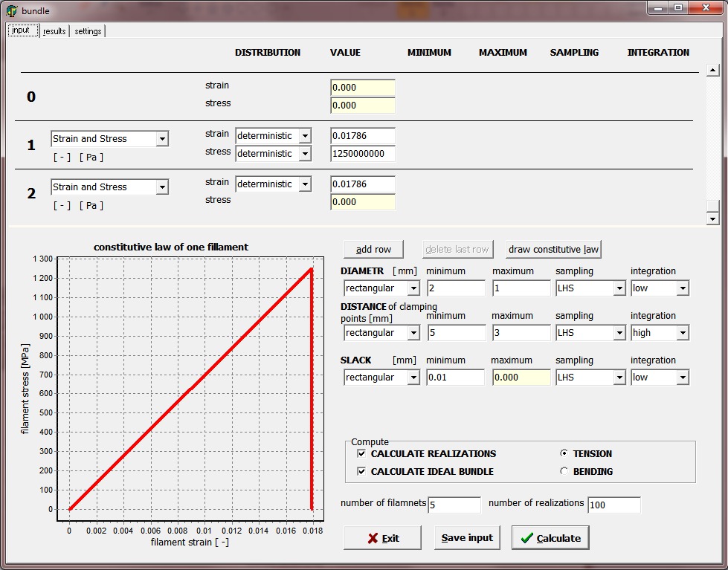Image resolution: width=728 pixels, height=570 pixels.
Task: Open the settings tab
Action: tap(87, 31)
